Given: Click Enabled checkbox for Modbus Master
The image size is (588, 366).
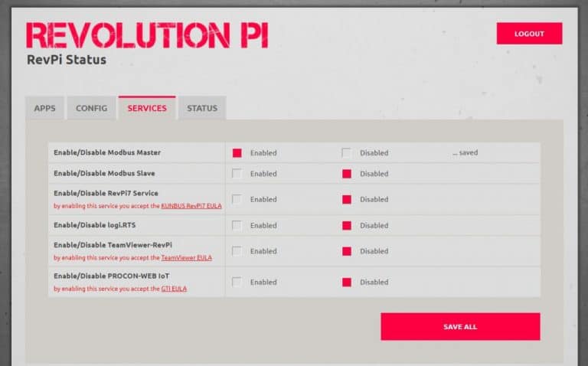Looking at the screenshot, I should tap(237, 153).
